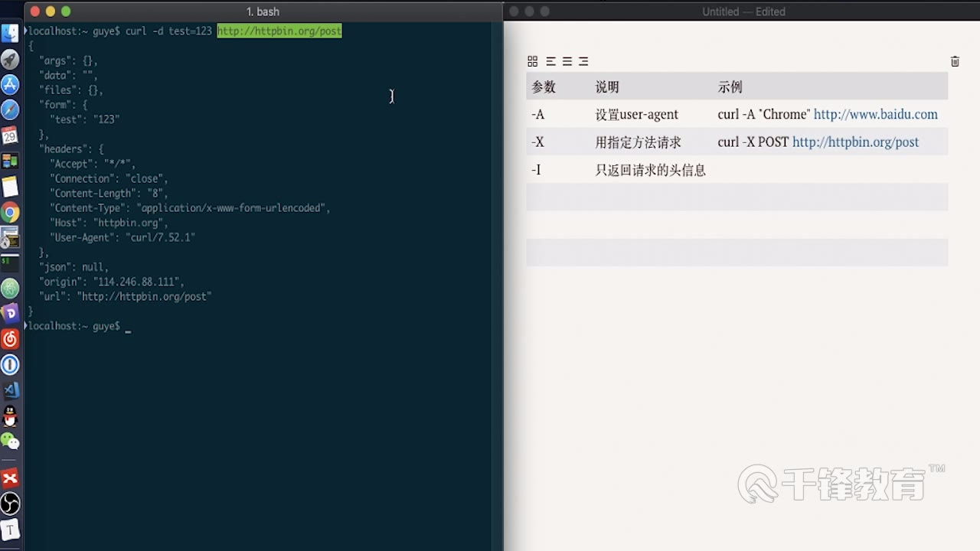980x551 pixels.
Task: Launch Safari from the dock
Action: click(x=10, y=110)
